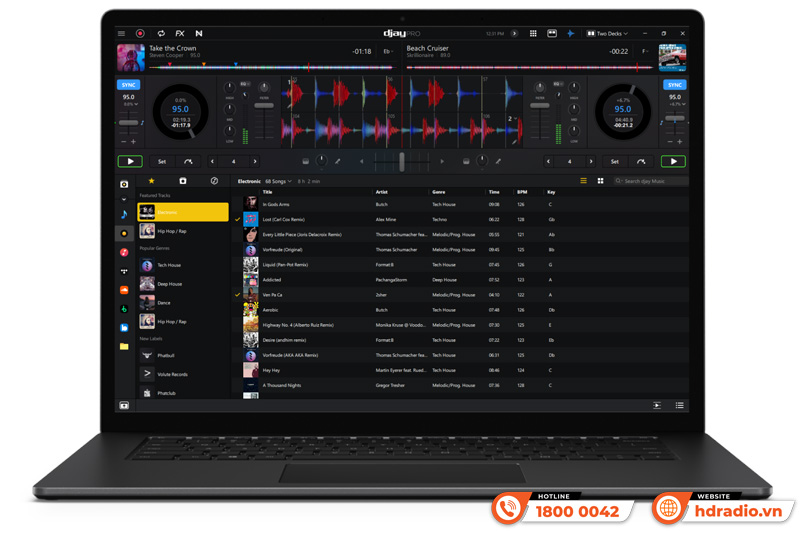Play the left deck
Image resolution: width=800 pixels, height=533 pixels.
tap(130, 162)
